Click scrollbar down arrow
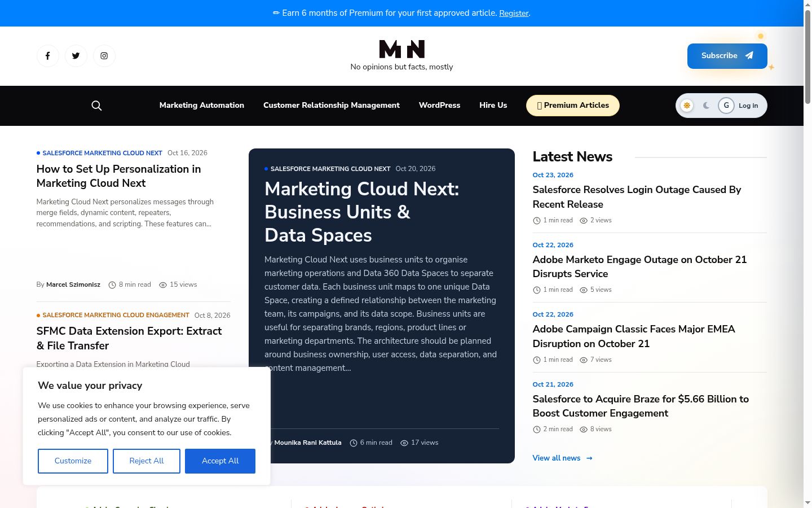Viewport: 812px width, 508px height. (807, 502)
